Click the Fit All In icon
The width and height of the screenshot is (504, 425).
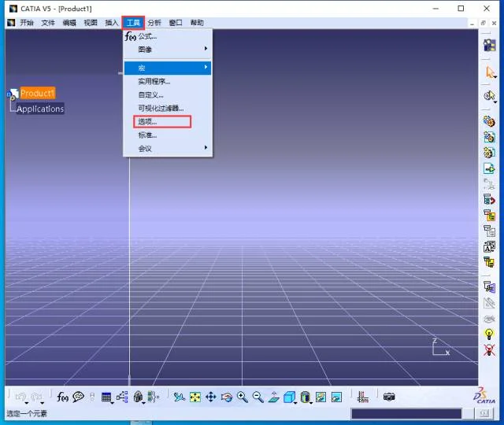pyautogui.click(x=195, y=397)
